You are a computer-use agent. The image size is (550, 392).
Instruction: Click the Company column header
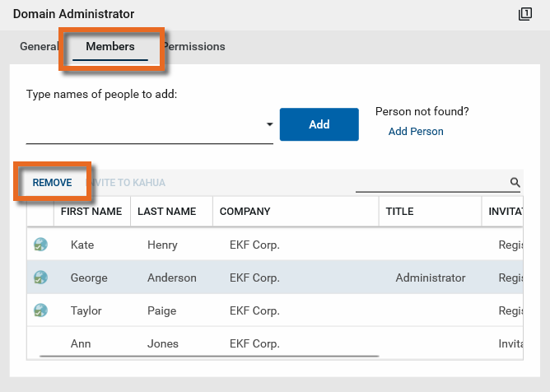245,212
